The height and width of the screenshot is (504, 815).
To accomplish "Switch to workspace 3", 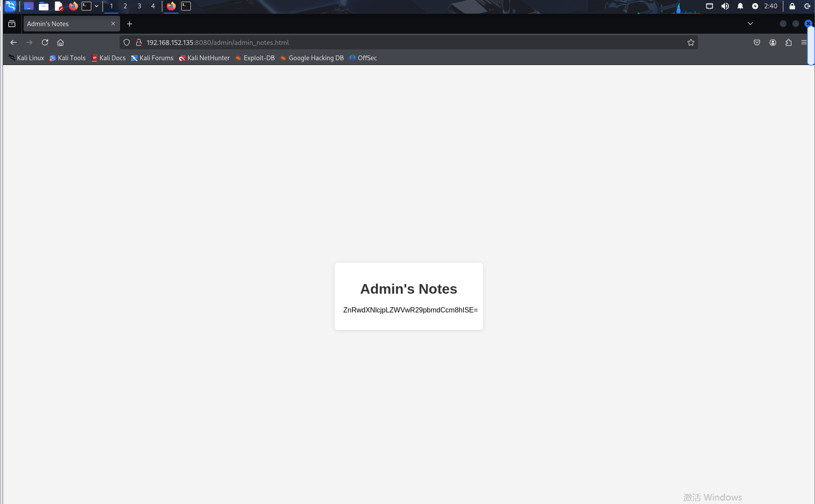I will click(139, 6).
